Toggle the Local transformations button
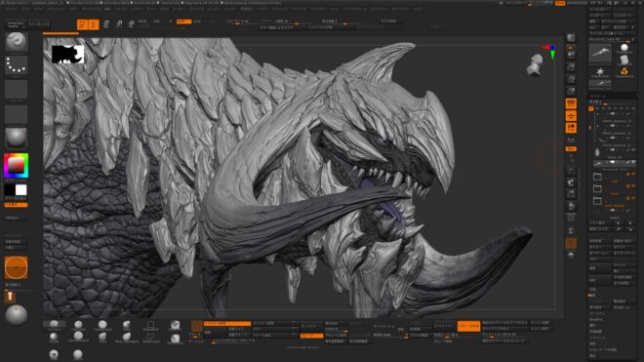This screenshot has height=362, width=644. coord(571,128)
